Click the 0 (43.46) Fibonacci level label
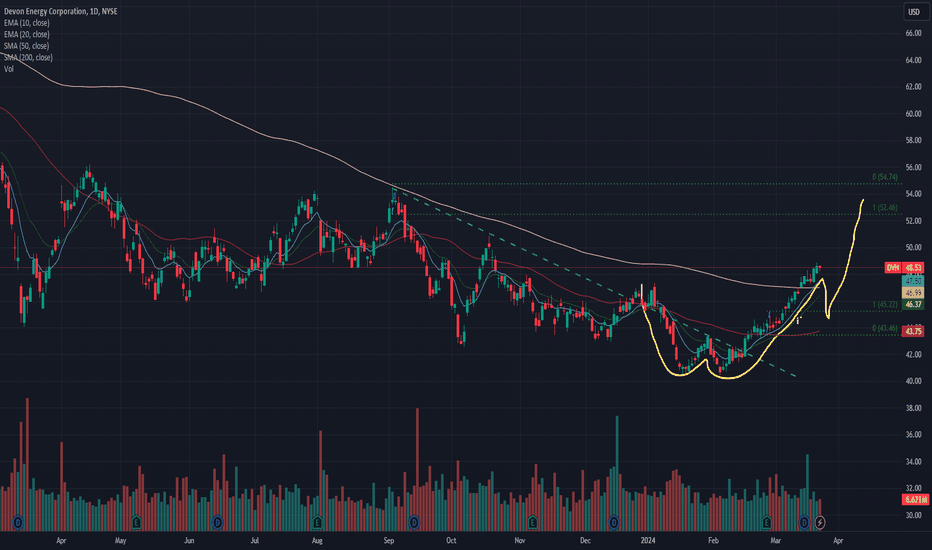The image size is (932, 550). [x=884, y=328]
